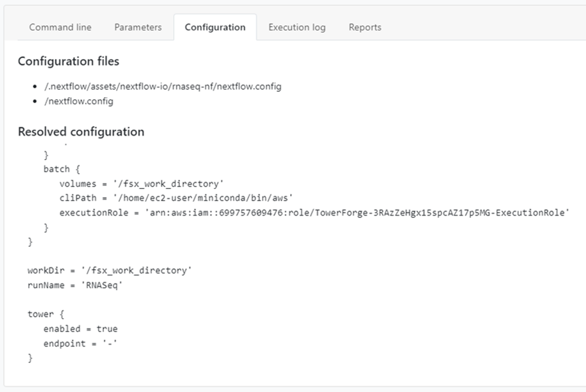Viewport: 586px width, 392px height.
Task: Click the Configuration files heading
Action: pos(69,61)
